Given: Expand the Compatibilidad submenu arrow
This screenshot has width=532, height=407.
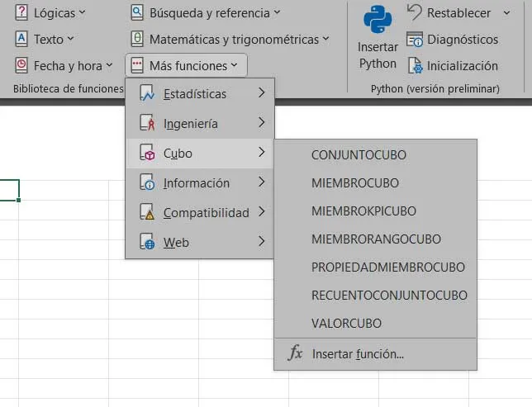Looking at the screenshot, I should 261,211.
